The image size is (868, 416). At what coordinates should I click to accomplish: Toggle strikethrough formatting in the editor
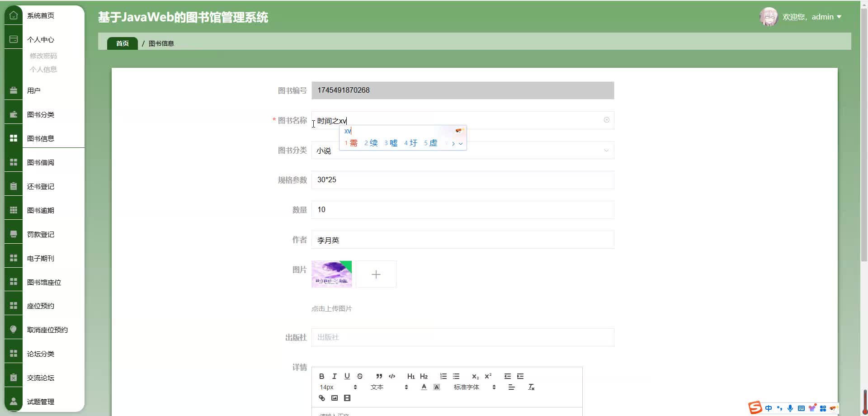[359, 376]
